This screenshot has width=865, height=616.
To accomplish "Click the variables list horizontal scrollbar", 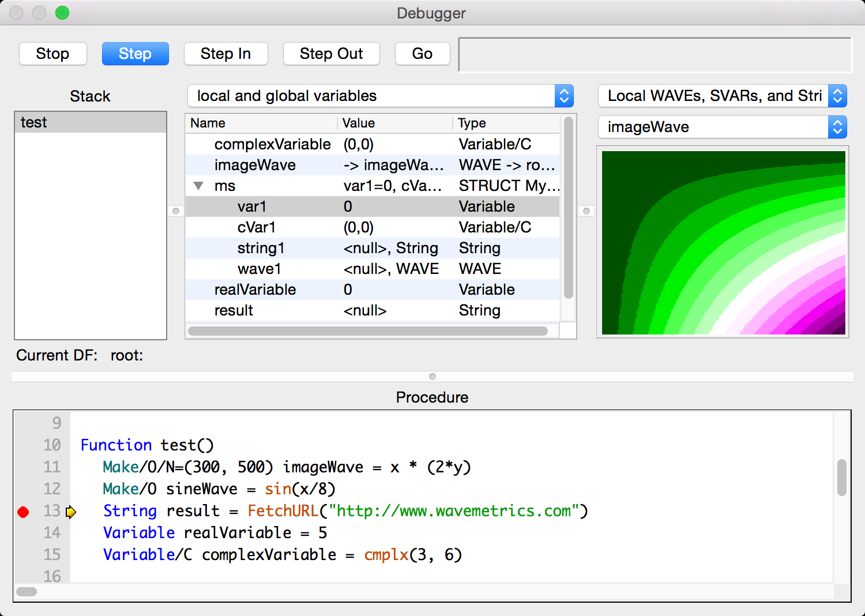I will coord(368,331).
